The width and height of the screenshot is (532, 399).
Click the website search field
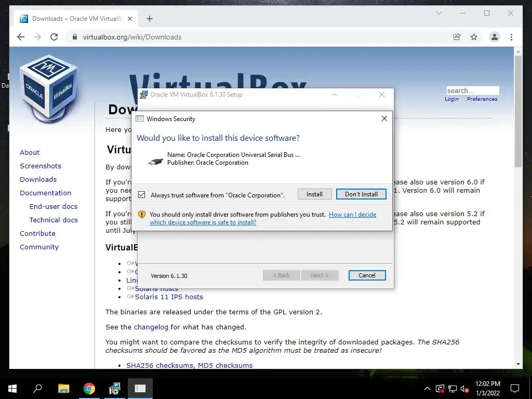click(473, 90)
